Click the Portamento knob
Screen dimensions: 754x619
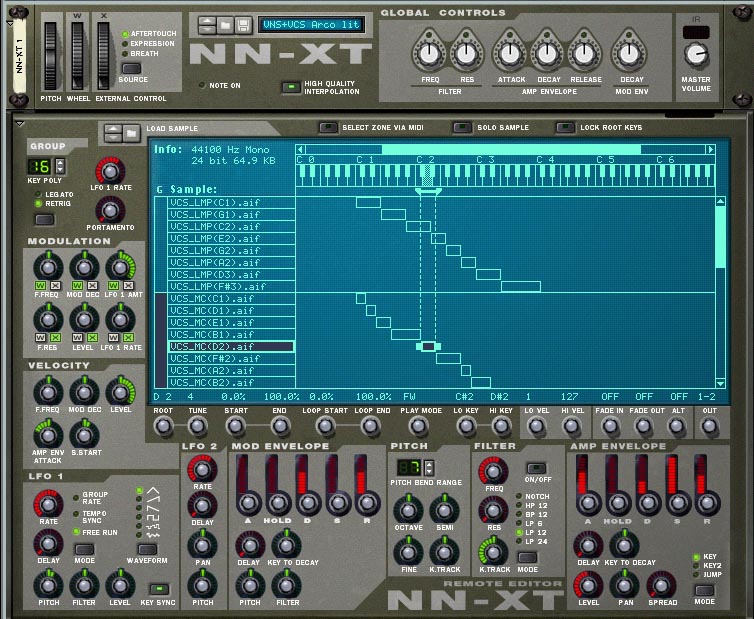110,210
